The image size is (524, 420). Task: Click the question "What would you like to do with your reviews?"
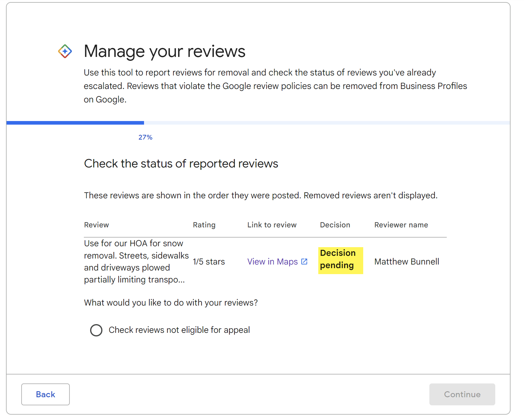pyautogui.click(x=171, y=303)
